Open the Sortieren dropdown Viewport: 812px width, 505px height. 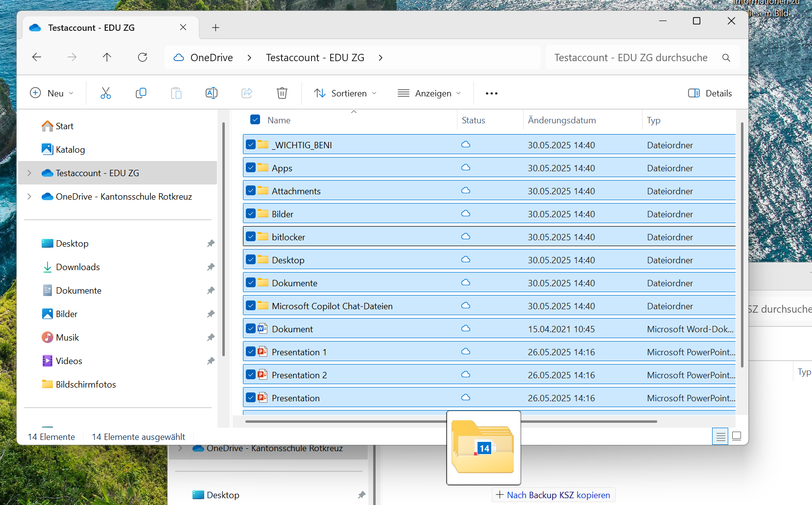pos(345,93)
